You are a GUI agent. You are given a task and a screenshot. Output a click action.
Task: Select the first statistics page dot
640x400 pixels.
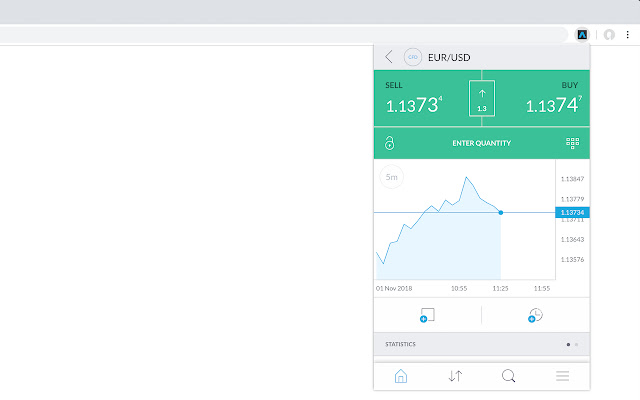coord(568,344)
